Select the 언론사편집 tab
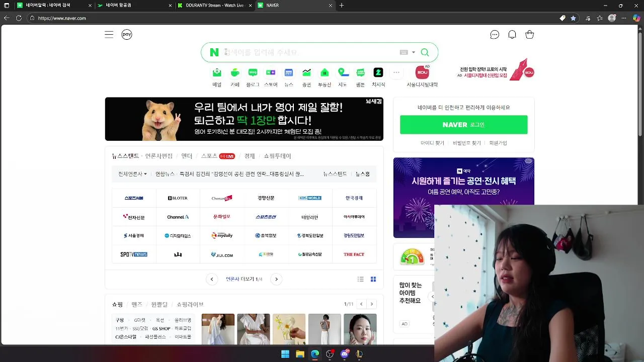 point(159,156)
